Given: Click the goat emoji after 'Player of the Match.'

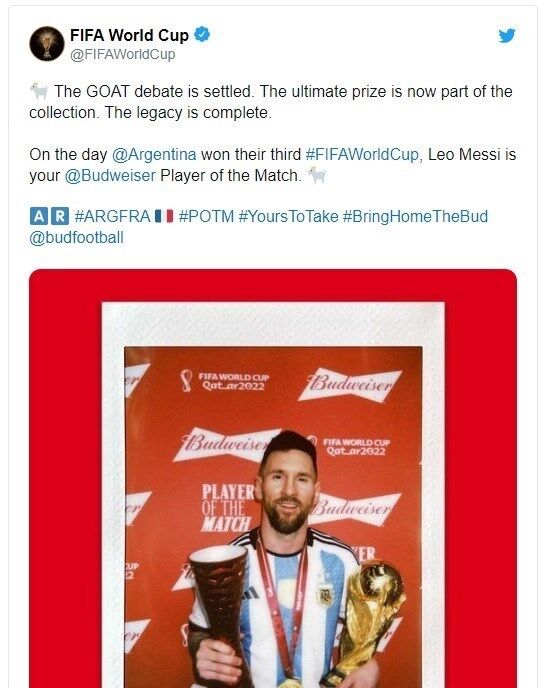Looking at the screenshot, I should (x=317, y=176).
